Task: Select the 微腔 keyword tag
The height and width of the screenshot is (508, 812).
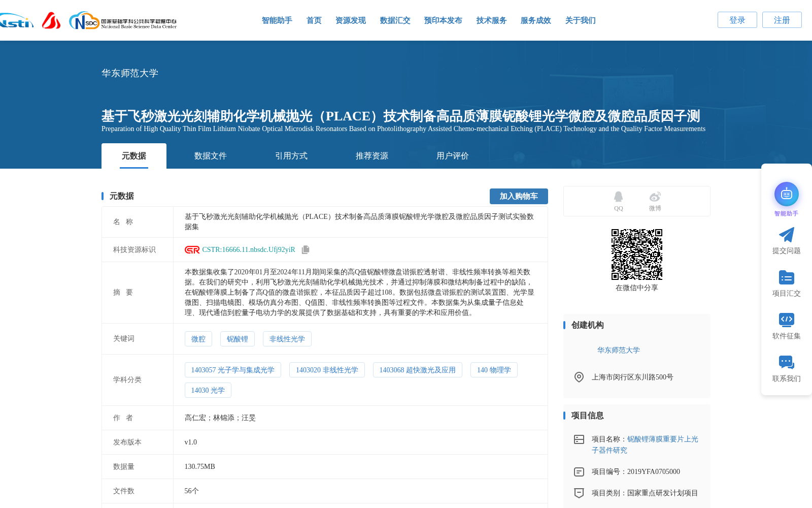Action: tap(198, 339)
